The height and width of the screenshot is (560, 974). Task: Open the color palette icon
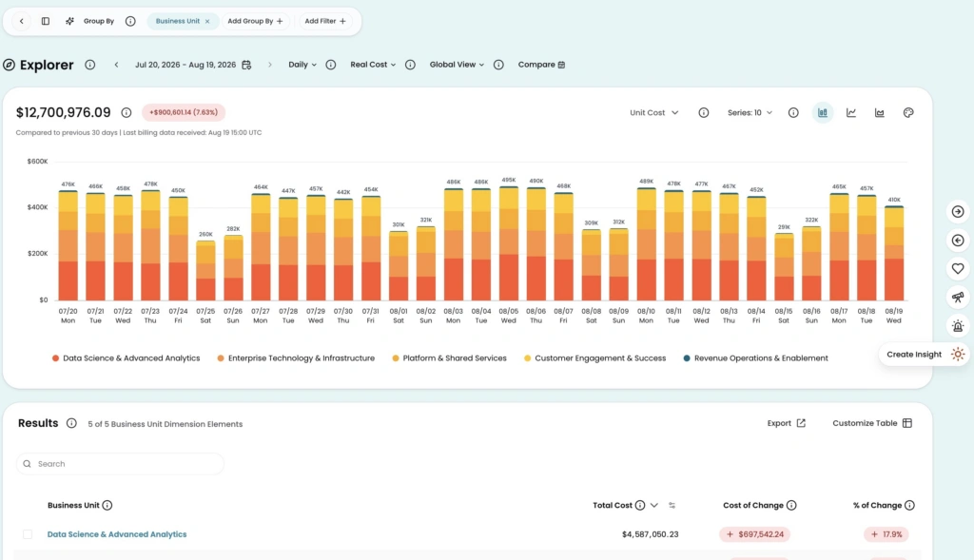coord(908,113)
